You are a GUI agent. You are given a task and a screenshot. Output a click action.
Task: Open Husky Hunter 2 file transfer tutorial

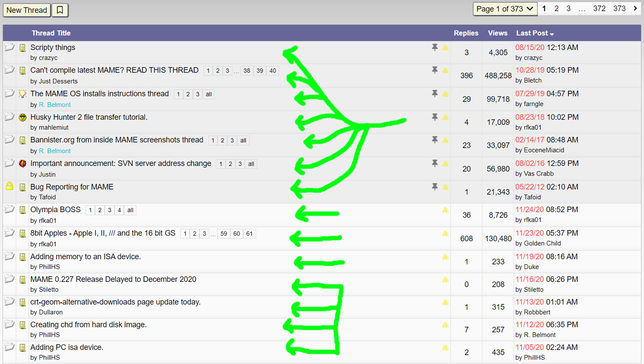(x=89, y=117)
